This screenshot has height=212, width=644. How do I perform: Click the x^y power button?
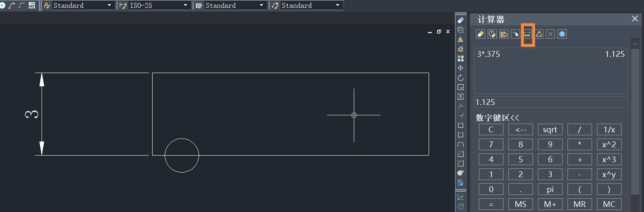pos(609,174)
